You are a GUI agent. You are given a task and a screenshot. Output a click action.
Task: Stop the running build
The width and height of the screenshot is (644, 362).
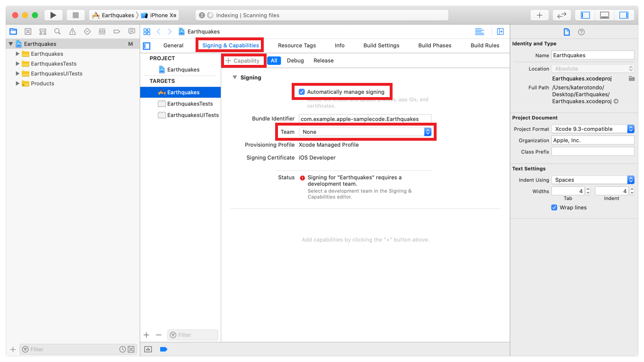click(75, 15)
